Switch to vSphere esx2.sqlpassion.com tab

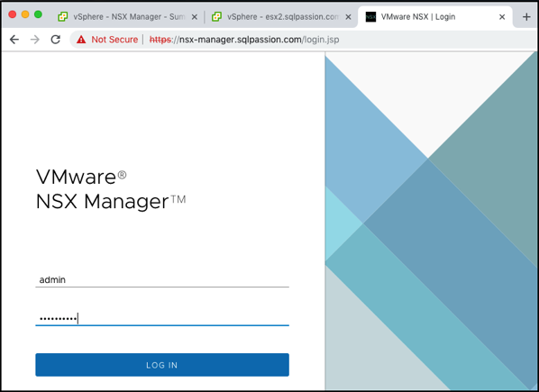tap(281, 16)
